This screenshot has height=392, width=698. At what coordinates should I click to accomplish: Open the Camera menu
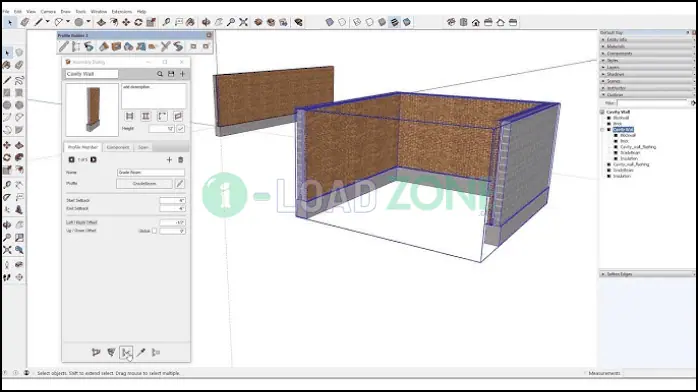[48, 12]
